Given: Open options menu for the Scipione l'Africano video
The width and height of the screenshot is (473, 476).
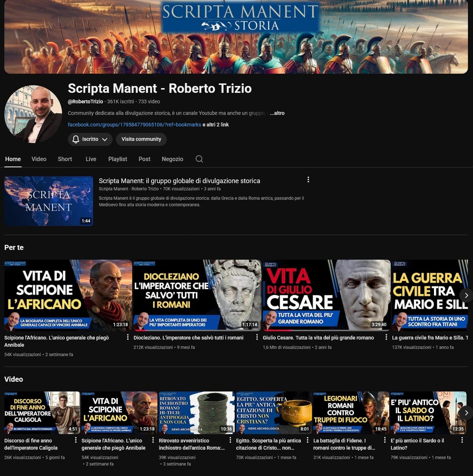Looking at the screenshot, I should click(x=128, y=337).
